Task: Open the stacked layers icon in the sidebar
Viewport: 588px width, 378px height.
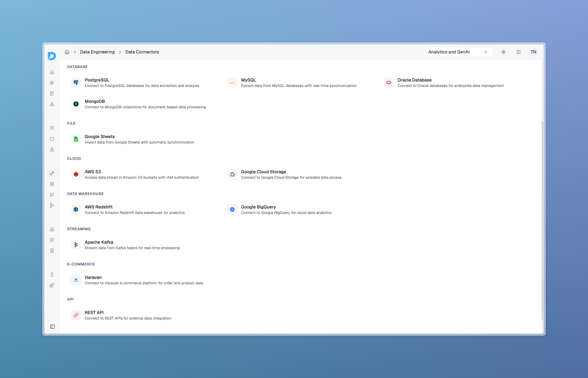Action: pyautogui.click(x=52, y=83)
